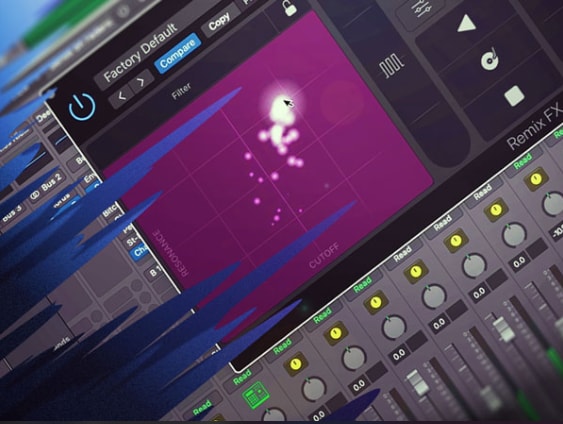
Task: Toggle the padlock above the Filter pad
Action: point(289,8)
